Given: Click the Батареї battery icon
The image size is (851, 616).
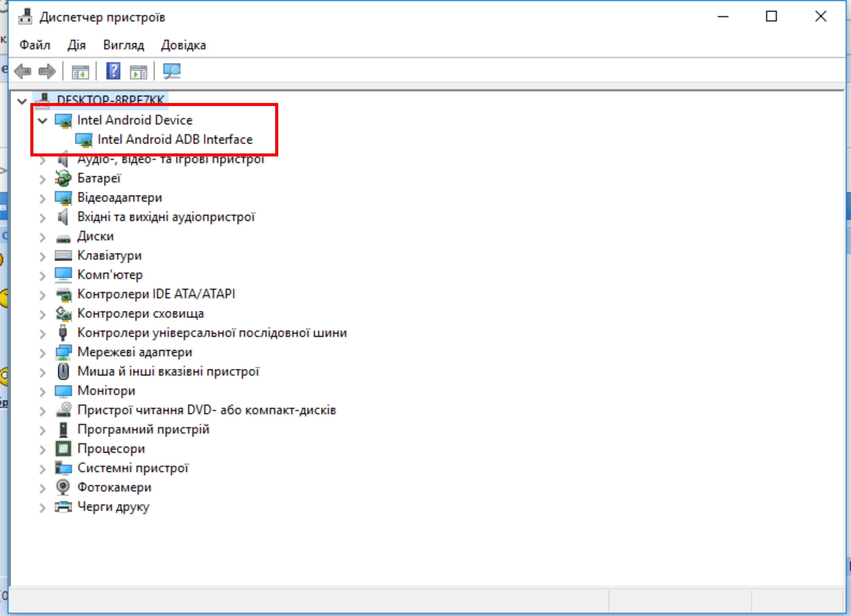Looking at the screenshot, I should 63,178.
